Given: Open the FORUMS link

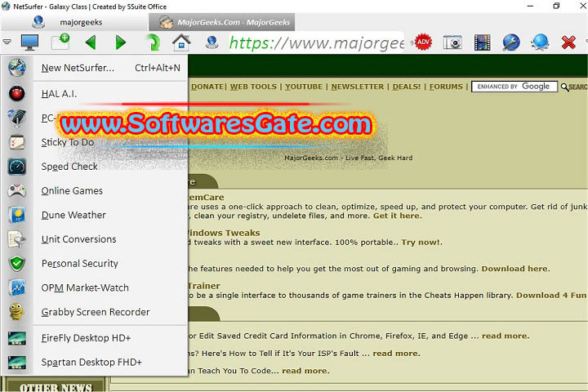Looking at the screenshot, I should coord(446,87).
